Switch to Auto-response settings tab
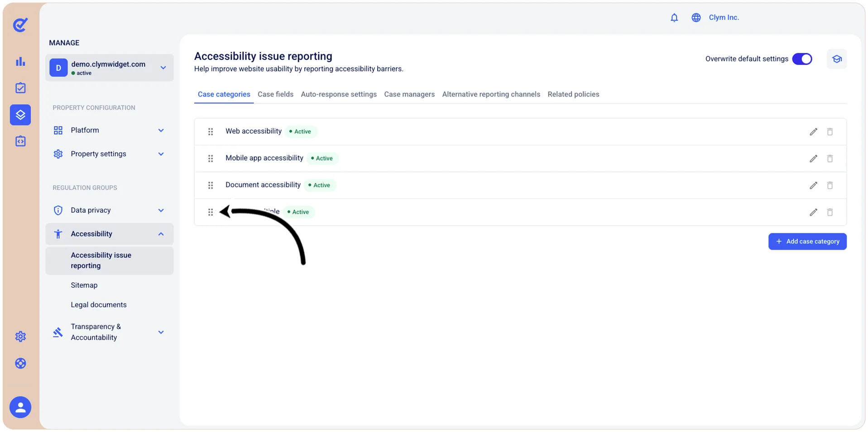The image size is (868, 432). (x=339, y=94)
